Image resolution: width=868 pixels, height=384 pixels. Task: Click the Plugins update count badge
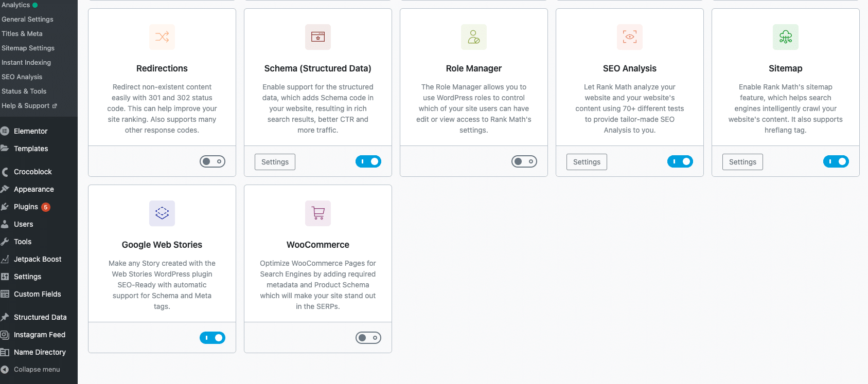coord(45,207)
